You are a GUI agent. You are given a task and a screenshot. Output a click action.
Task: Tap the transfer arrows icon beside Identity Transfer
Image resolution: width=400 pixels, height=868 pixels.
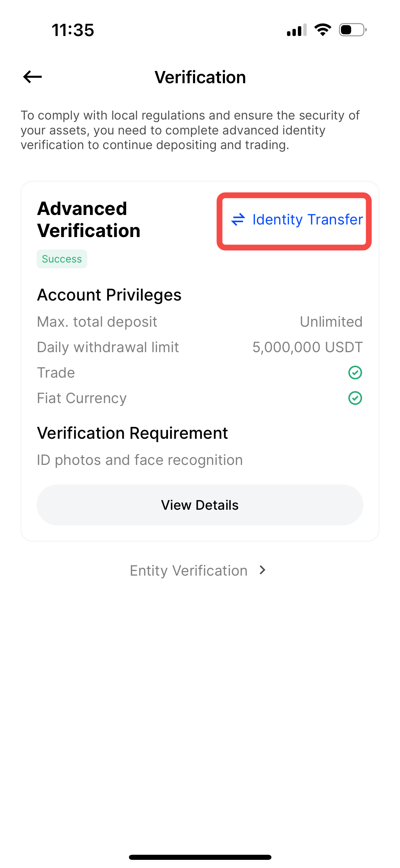point(239,219)
